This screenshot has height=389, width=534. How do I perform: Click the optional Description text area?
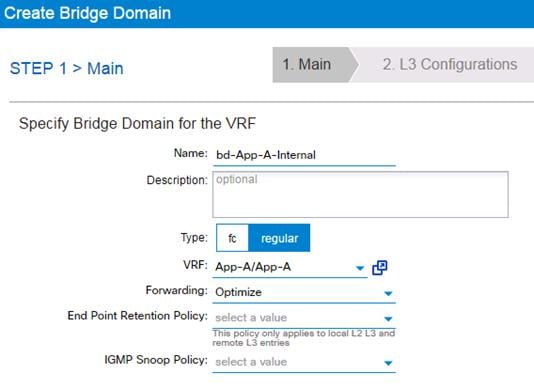click(x=360, y=194)
